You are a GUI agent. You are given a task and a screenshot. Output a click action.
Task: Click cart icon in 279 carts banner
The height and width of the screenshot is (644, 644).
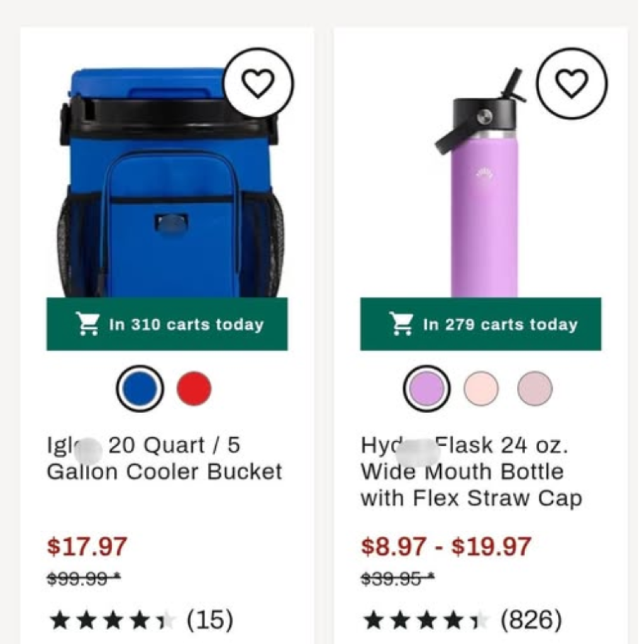coord(401,325)
